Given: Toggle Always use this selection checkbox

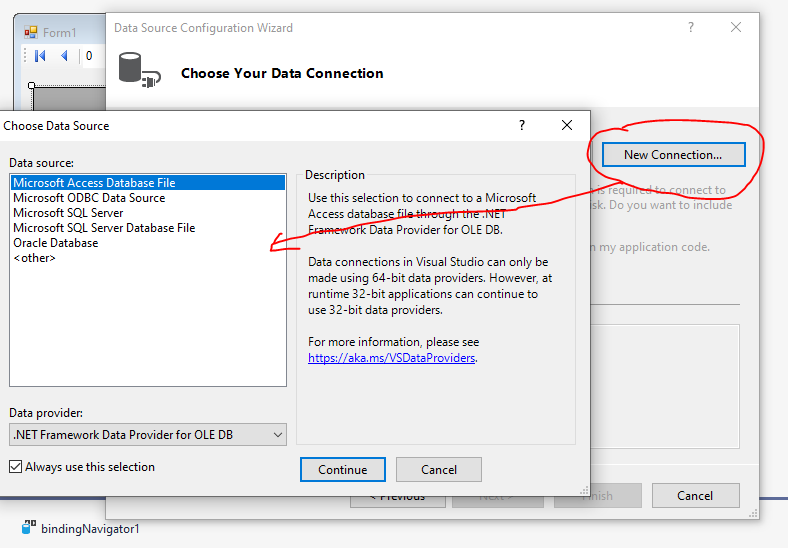Looking at the screenshot, I should pyautogui.click(x=16, y=467).
